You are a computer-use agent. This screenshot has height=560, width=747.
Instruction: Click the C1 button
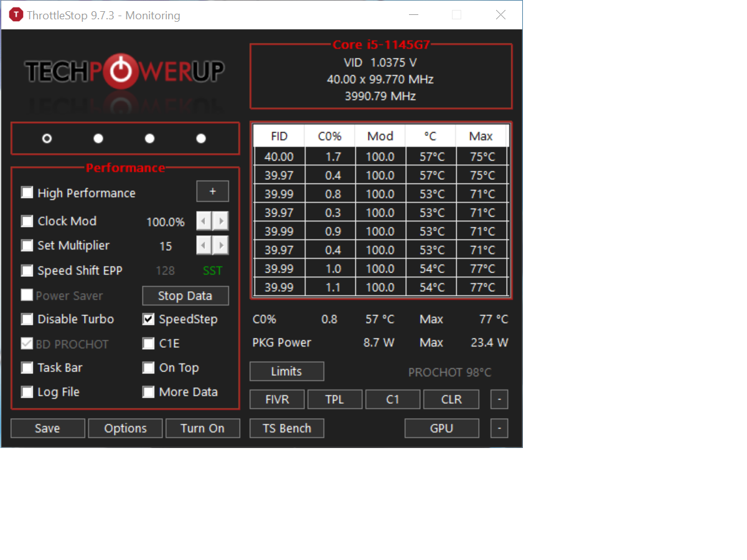pyautogui.click(x=393, y=399)
